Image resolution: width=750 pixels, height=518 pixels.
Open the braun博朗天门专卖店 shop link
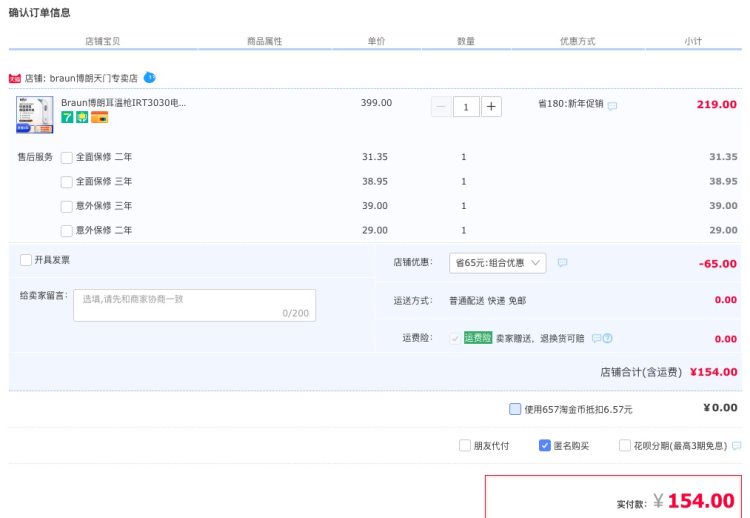click(94, 78)
